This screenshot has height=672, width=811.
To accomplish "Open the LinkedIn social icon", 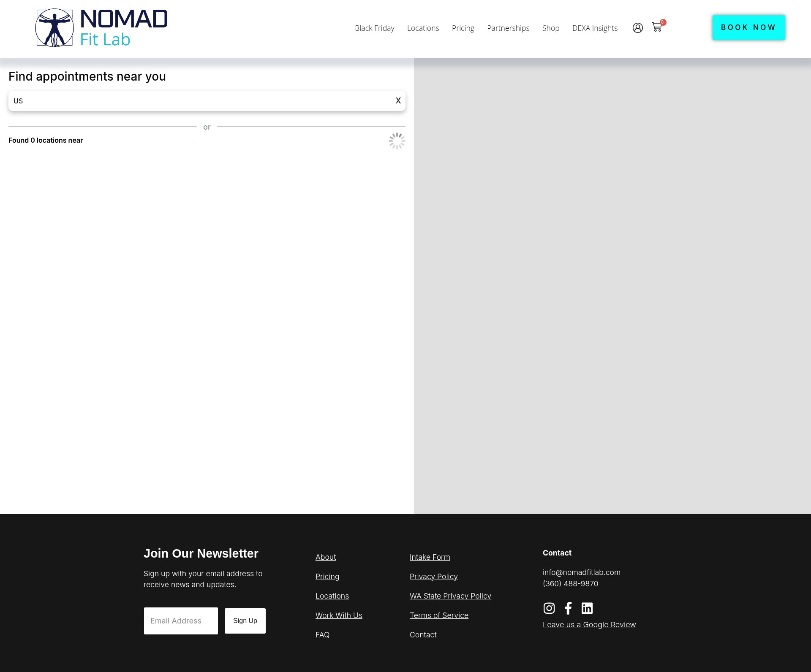I will pyautogui.click(x=587, y=608).
